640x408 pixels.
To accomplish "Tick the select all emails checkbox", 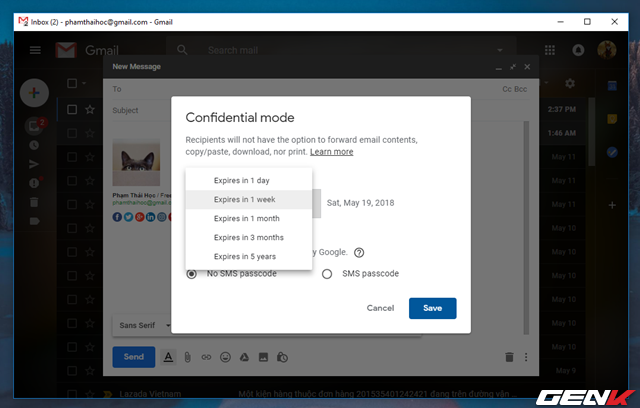I will pos(72,84).
